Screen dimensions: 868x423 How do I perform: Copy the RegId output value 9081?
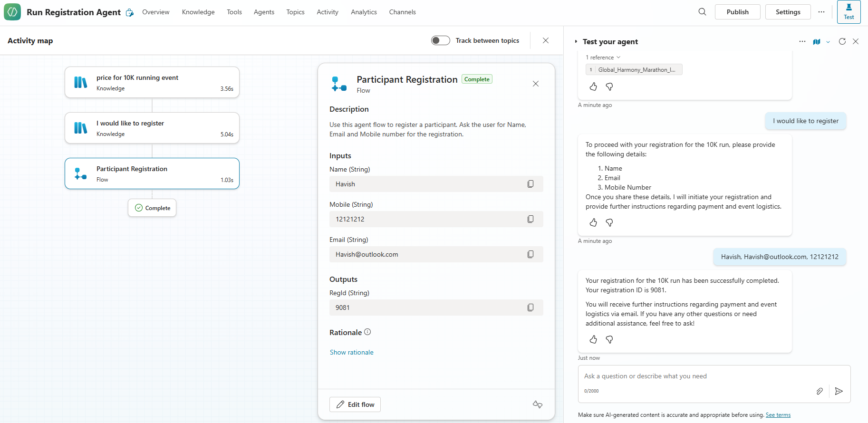tap(530, 308)
